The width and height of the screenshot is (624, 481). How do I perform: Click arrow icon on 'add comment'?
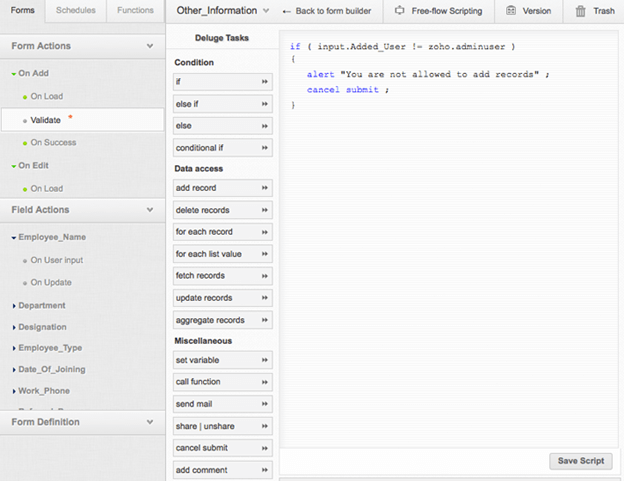pos(265,470)
